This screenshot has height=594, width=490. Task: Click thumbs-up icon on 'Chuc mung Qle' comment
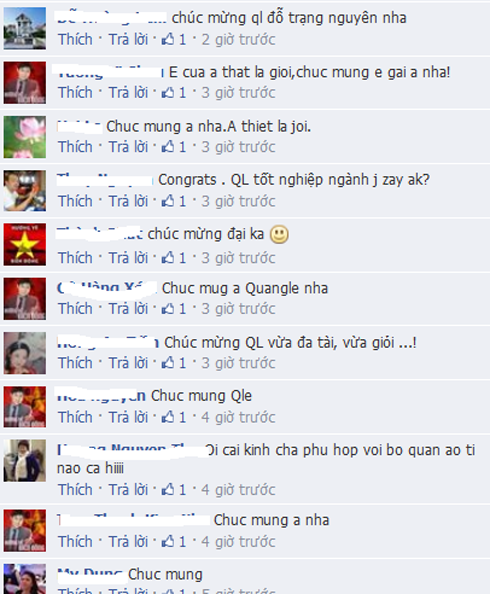[168, 417]
